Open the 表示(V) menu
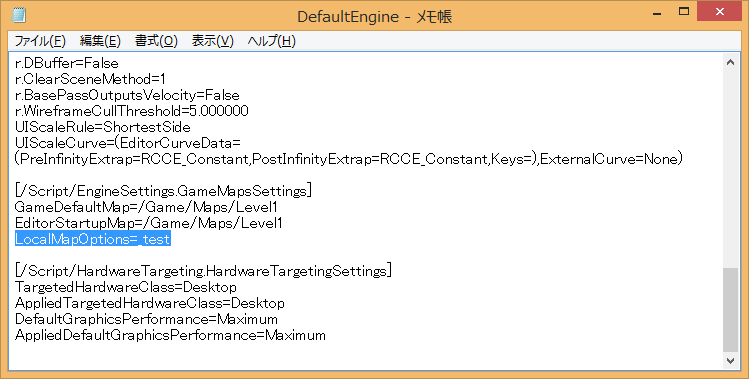Screen dimensions: 749x379 213,42
